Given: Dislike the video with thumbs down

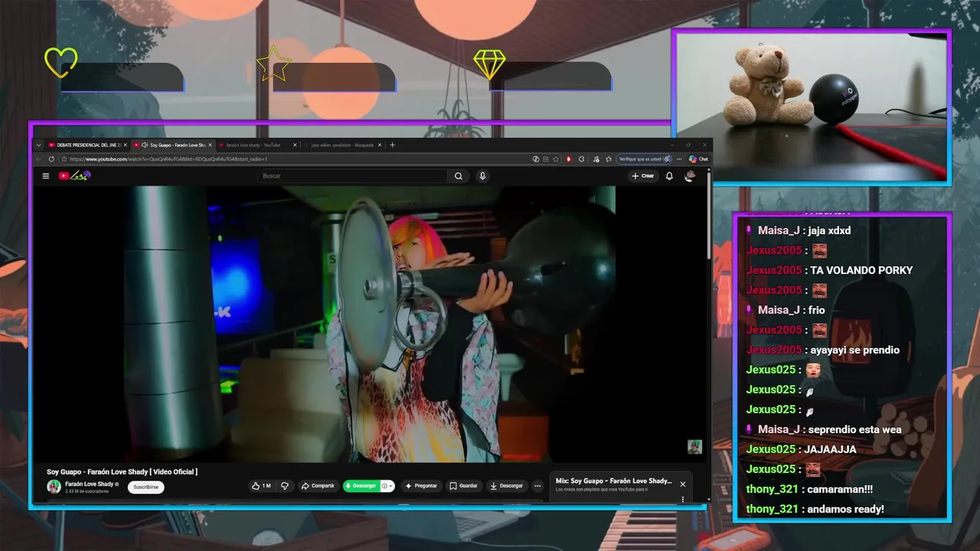Looking at the screenshot, I should pyautogui.click(x=285, y=486).
